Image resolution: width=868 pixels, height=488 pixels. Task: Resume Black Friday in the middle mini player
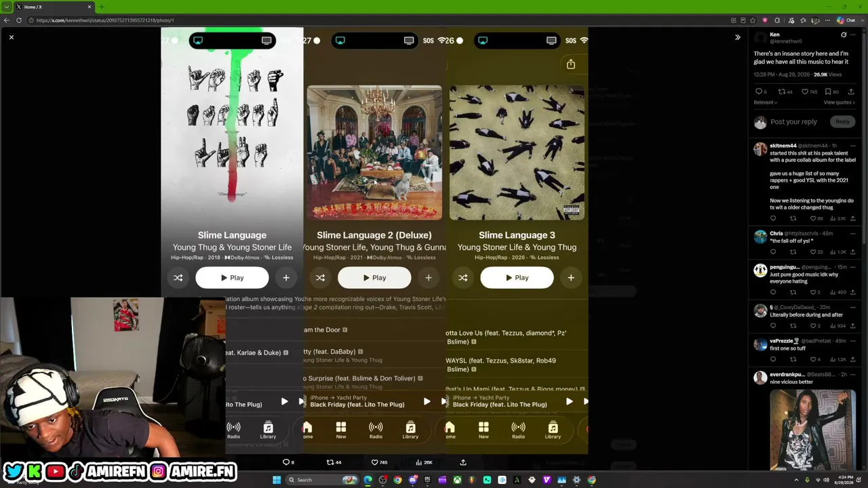[427, 401]
